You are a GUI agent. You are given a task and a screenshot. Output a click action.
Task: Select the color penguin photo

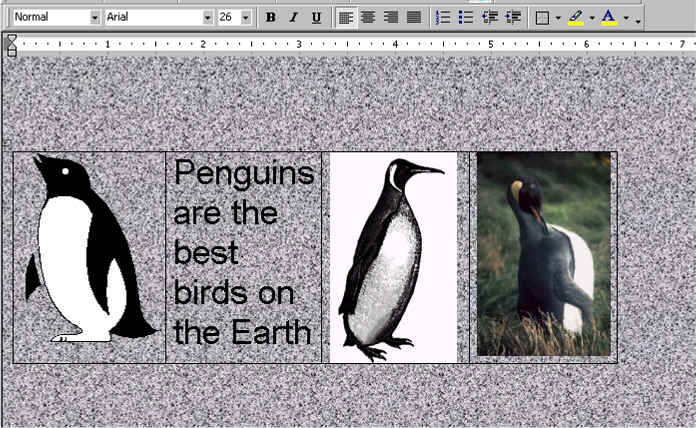(x=543, y=254)
